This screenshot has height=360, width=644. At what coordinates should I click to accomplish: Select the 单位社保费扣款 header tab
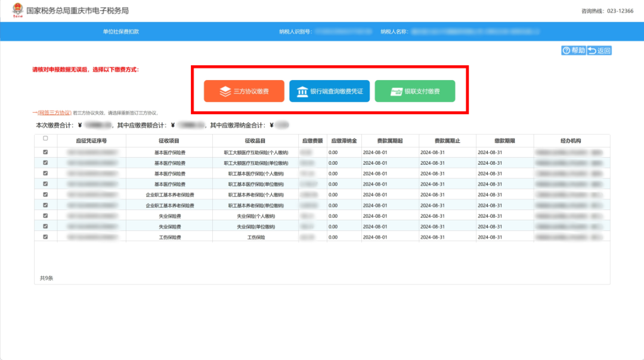(121, 31)
